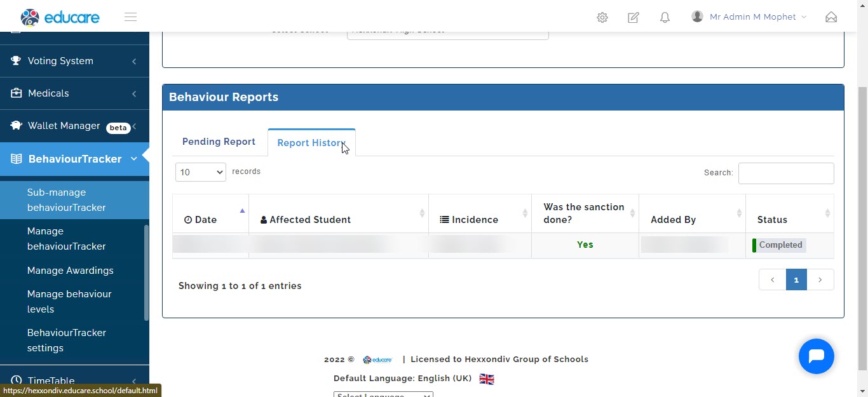The image size is (868, 397).
Task: Click the Wallet Manager piggy bank icon
Action: tap(16, 126)
